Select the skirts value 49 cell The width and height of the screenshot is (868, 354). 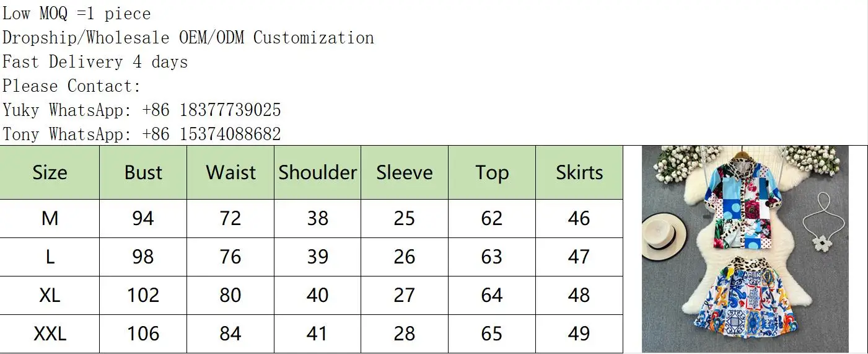[x=579, y=334]
